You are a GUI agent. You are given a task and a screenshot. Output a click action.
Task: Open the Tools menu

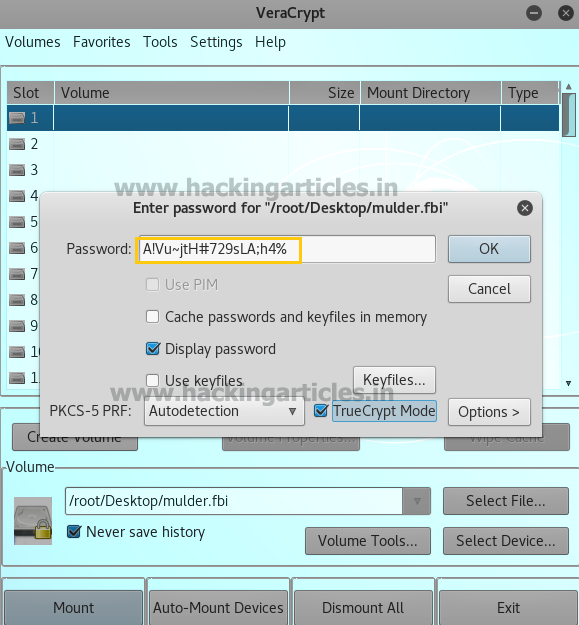coord(160,42)
